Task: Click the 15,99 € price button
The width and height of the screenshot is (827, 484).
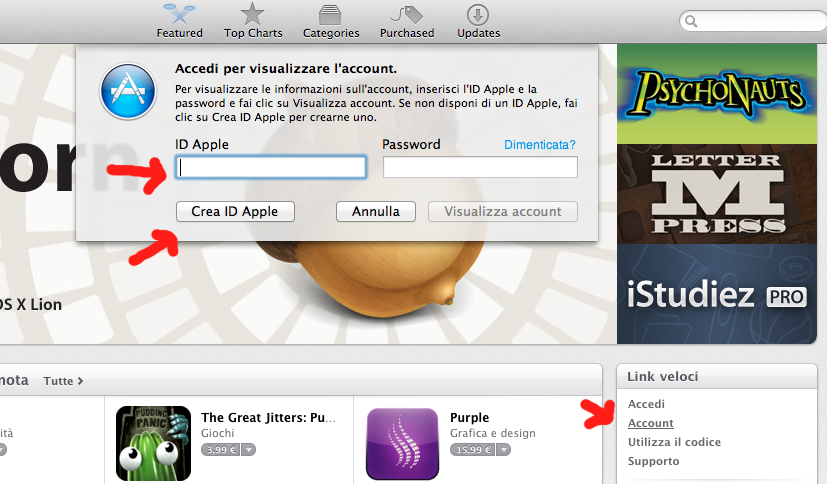Action: point(472,450)
